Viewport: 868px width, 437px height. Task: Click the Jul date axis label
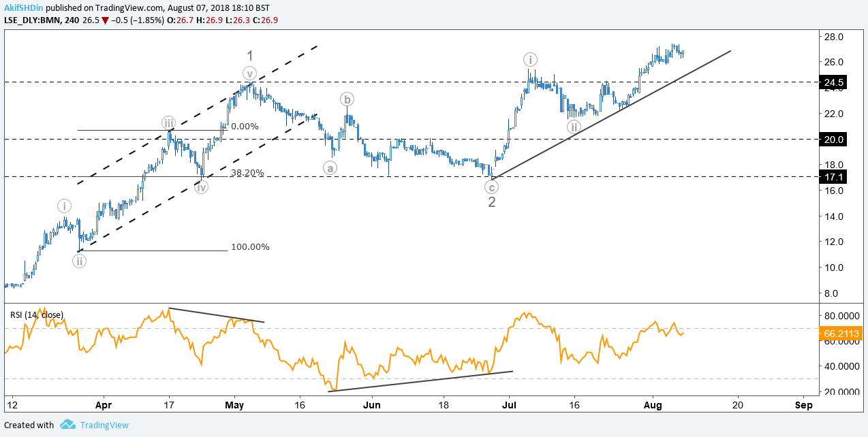508,405
